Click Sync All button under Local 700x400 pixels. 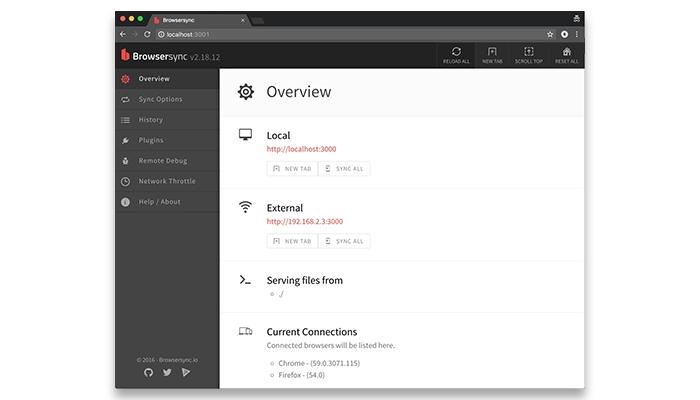pos(344,169)
